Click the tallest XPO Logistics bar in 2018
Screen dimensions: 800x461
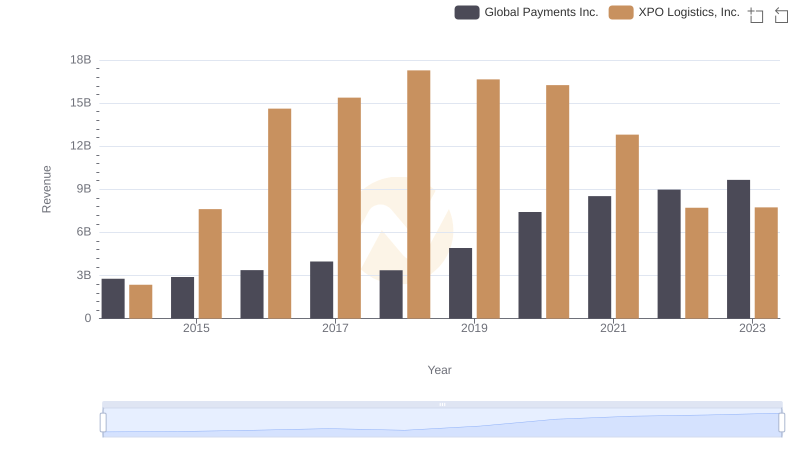418,194
